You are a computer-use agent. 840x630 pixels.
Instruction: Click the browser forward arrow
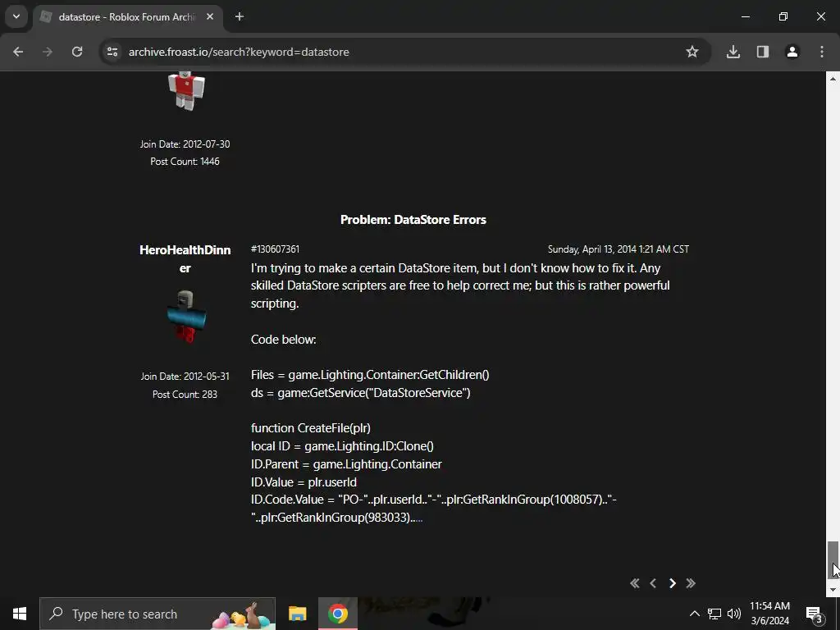point(48,52)
